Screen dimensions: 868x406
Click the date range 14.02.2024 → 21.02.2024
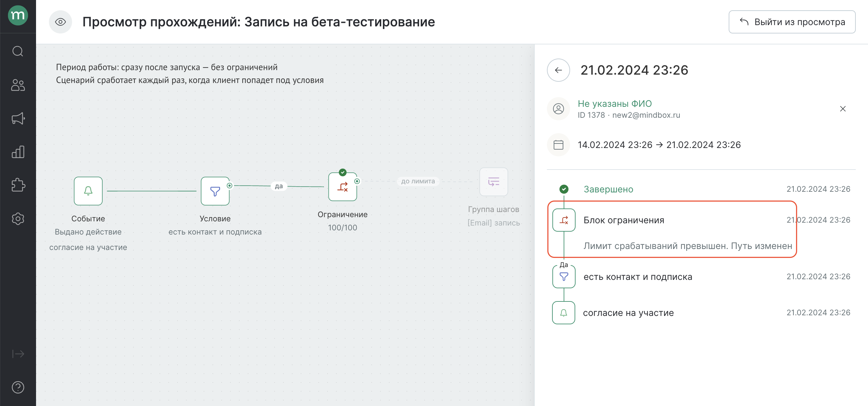659,145
